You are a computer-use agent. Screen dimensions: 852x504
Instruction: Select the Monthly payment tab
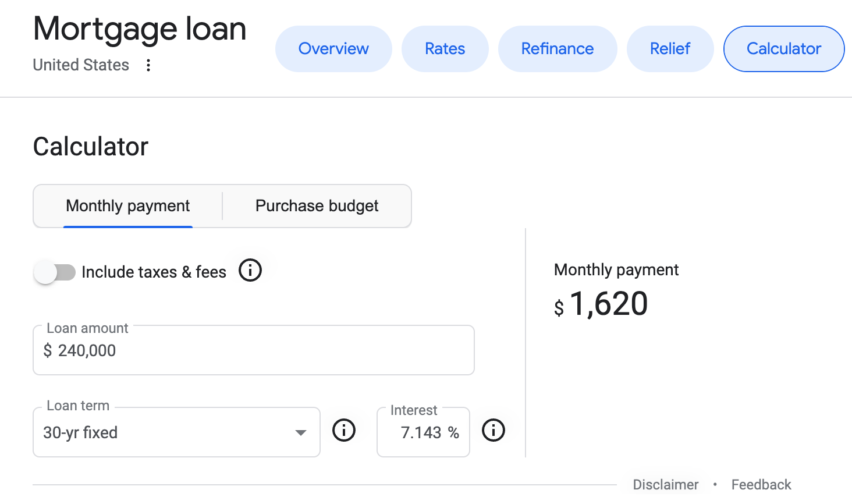pyautogui.click(x=128, y=206)
